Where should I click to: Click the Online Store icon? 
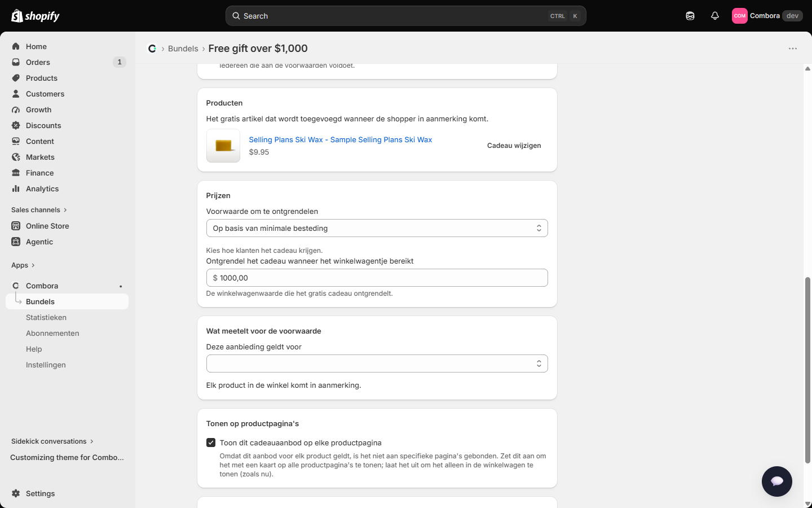[16, 226]
